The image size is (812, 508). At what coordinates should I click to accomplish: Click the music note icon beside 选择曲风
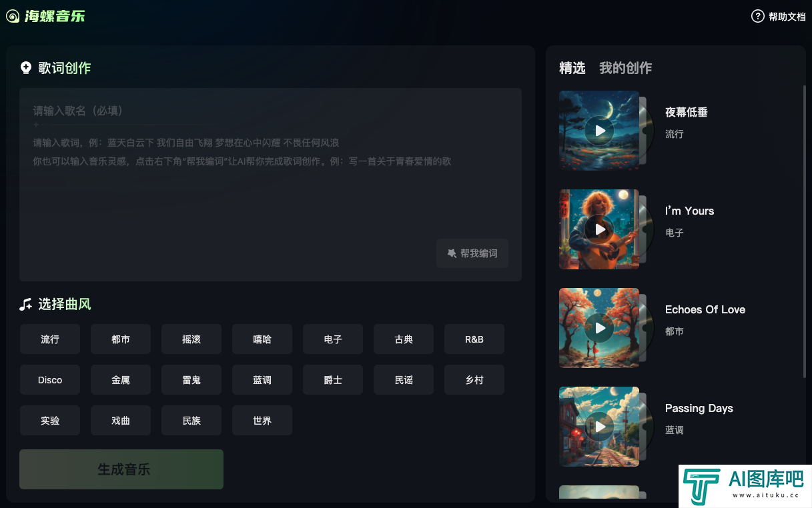tap(26, 305)
